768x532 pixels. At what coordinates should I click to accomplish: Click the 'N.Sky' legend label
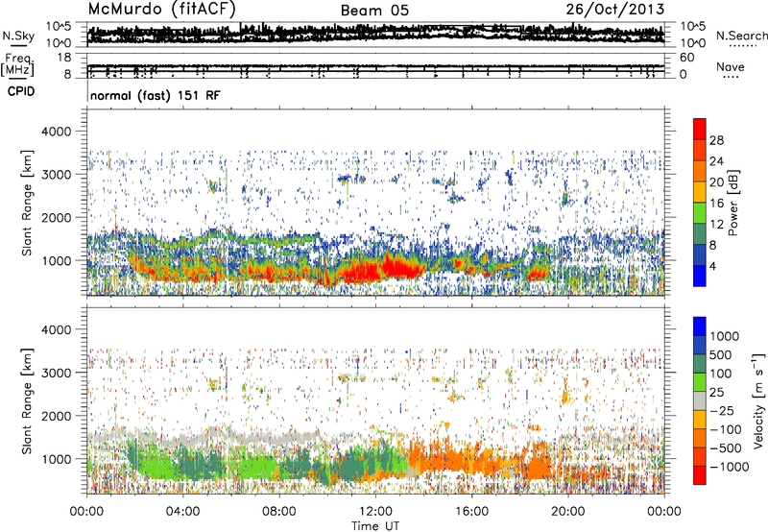(18, 36)
